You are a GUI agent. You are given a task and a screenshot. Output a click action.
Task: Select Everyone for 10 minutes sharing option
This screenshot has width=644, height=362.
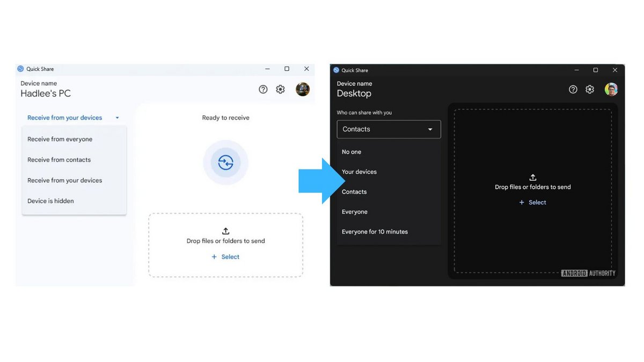click(374, 231)
